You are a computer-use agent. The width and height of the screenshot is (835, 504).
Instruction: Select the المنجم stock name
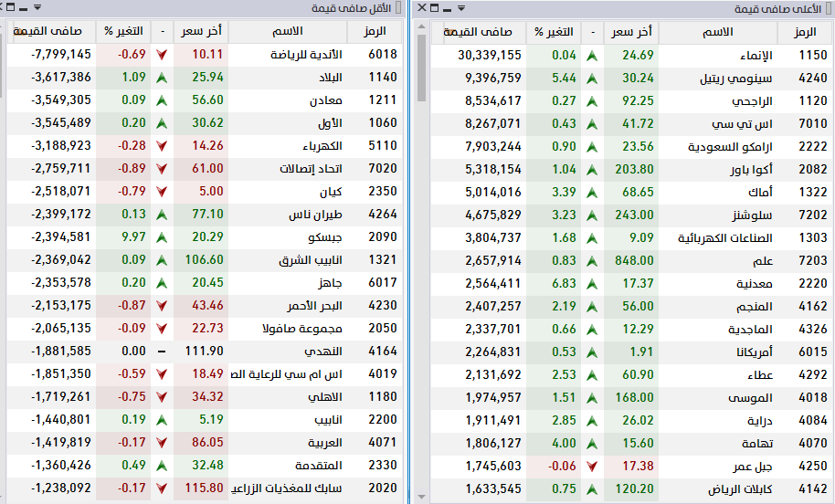pyautogui.click(x=754, y=307)
